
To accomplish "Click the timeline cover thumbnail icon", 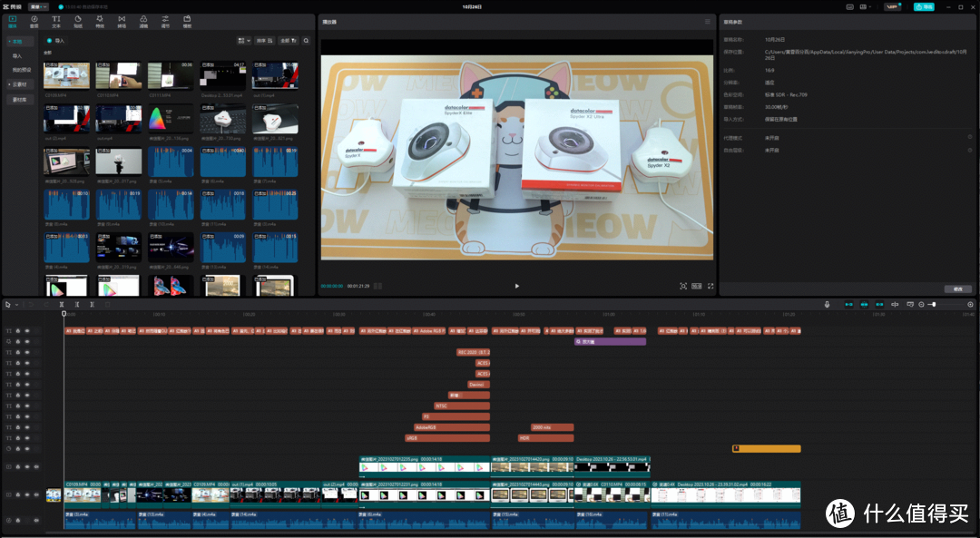I will [x=54, y=495].
